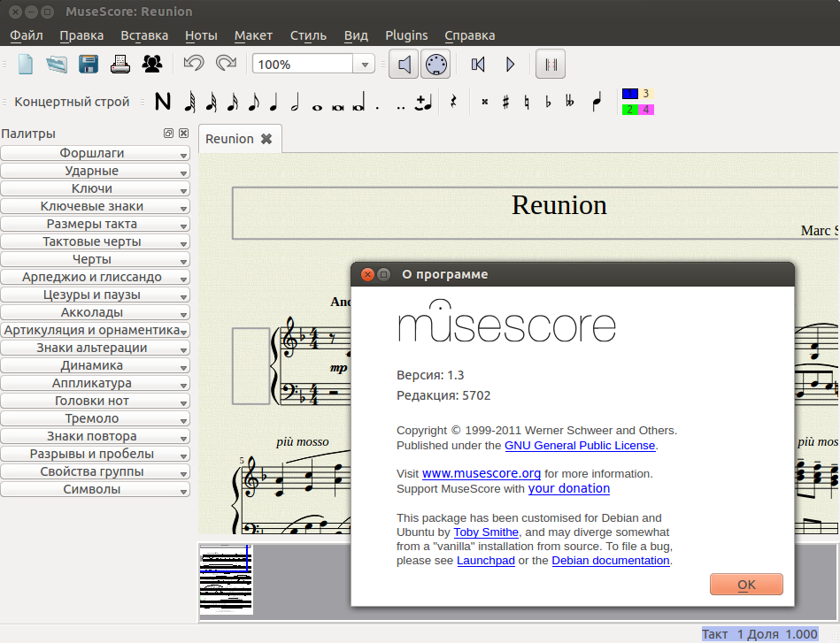Image resolution: width=840 pixels, height=643 pixels.
Task: Expand the Ключи palette
Action: 96,188
